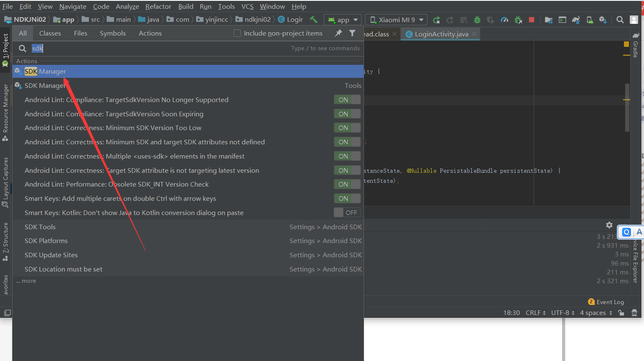Screen dimensions: 644x361
Task: Open SDK Platforms settings result
Action: click(x=188, y=241)
